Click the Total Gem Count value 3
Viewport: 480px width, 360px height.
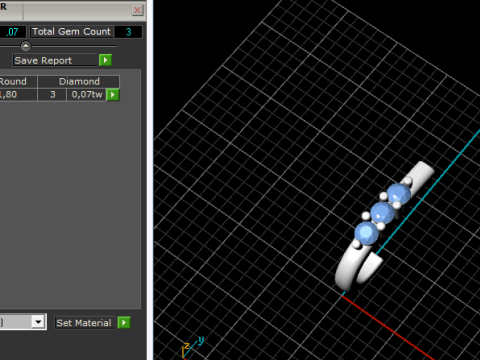[x=129, y=32]
